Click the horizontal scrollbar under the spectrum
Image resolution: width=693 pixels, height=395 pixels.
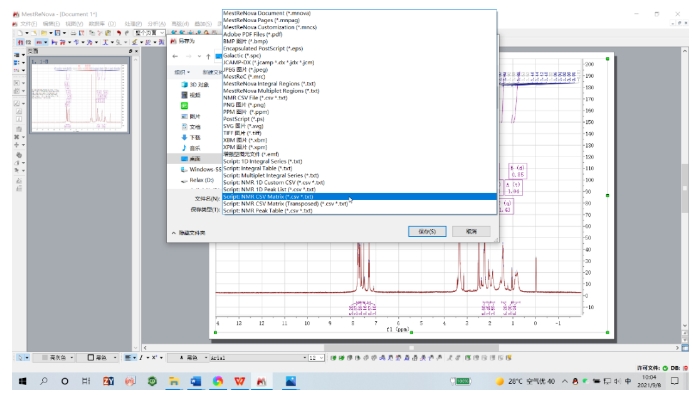coord(411,348)
